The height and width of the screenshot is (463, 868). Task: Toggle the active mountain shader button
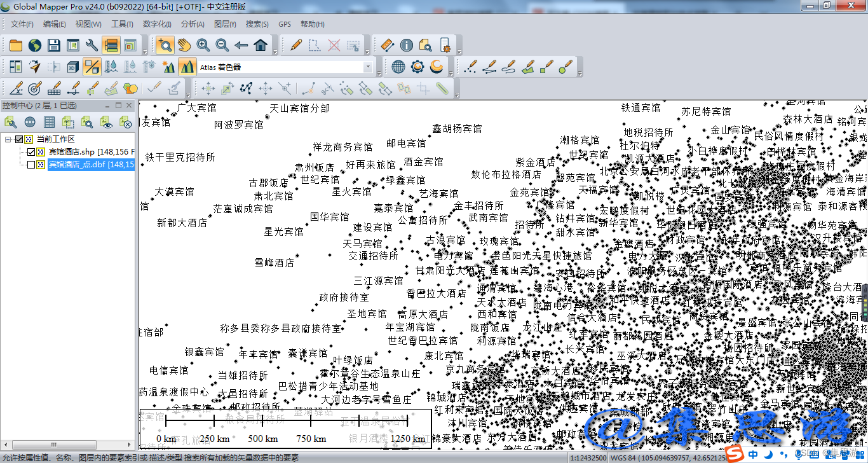coord(187,66)
